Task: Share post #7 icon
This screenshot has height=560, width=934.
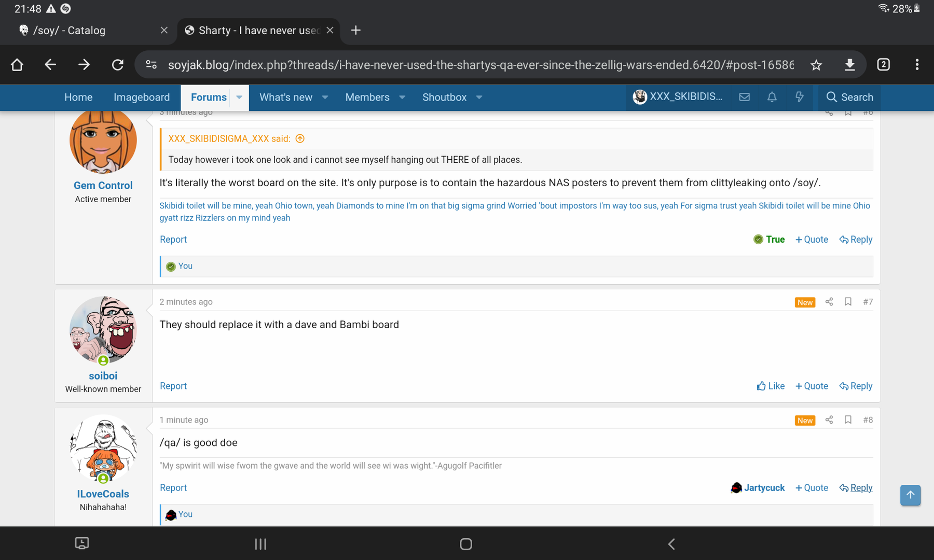Action: [x=829, y=302]
